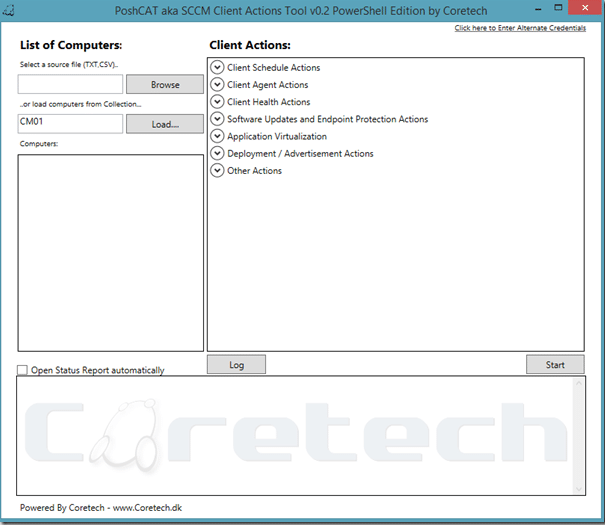
Task: Expand Software Updates and Endpoint Protection Actions
Action: tap(217, 119)
